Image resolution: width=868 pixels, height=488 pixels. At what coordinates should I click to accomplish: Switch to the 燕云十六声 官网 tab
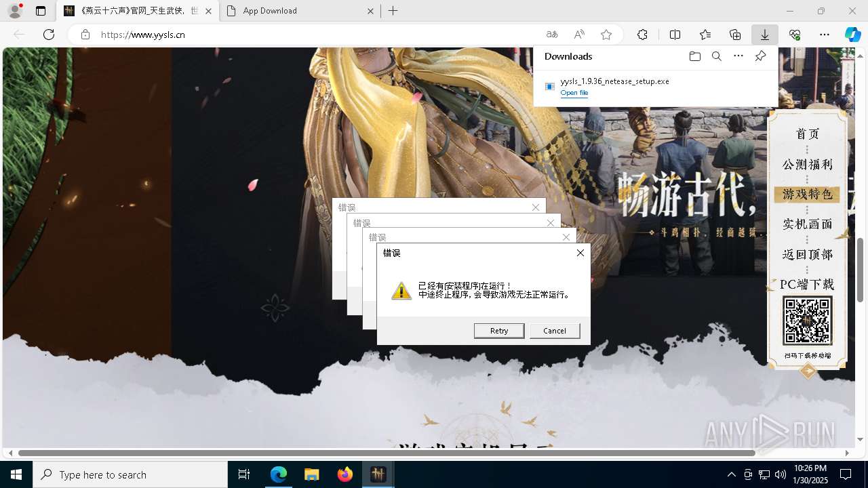click(x=138, y=11)
